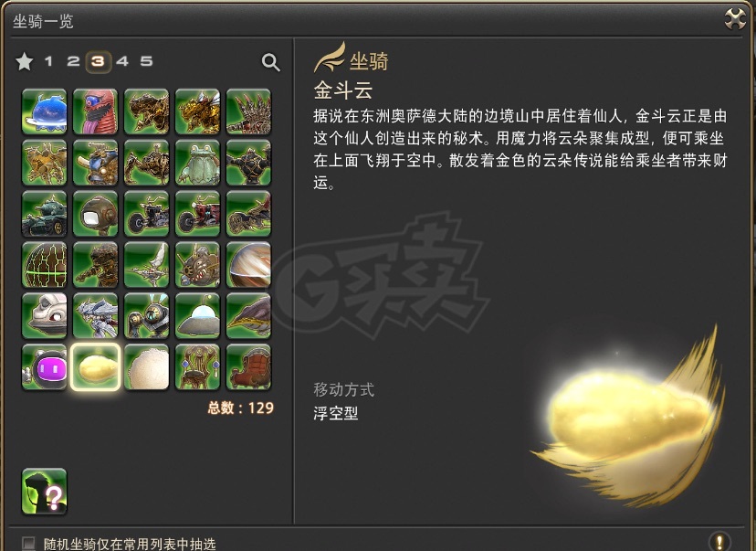Open mount search with magnifier icon

[270, 62]
